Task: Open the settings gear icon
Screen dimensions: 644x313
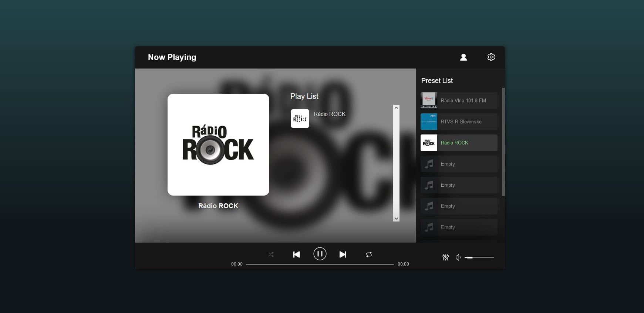Action: 491,57
